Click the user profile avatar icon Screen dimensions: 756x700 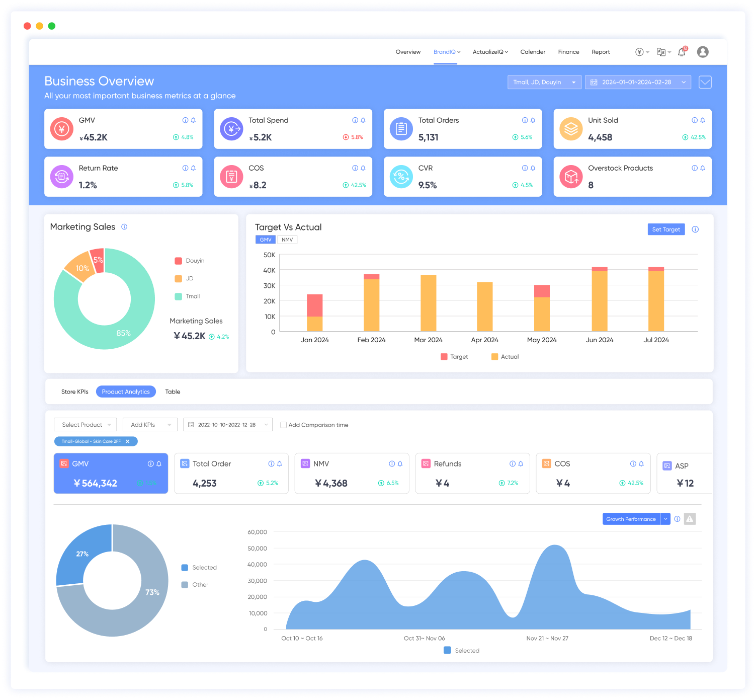(703, 52)
